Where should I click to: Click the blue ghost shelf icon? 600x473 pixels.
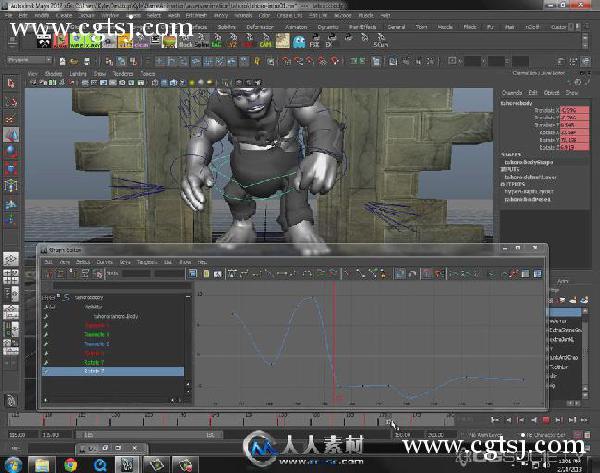click(299, 41)
